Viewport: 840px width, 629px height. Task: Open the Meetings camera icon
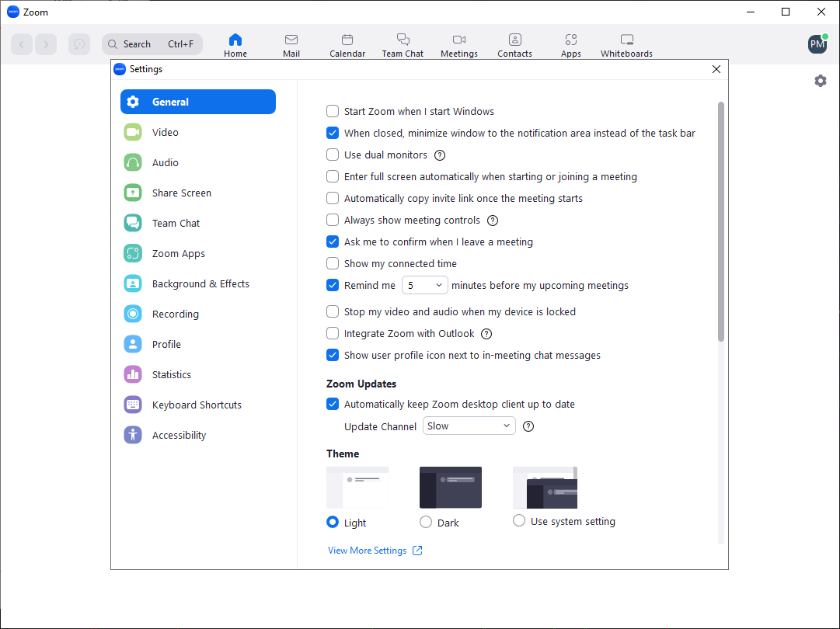pos(459,40)
